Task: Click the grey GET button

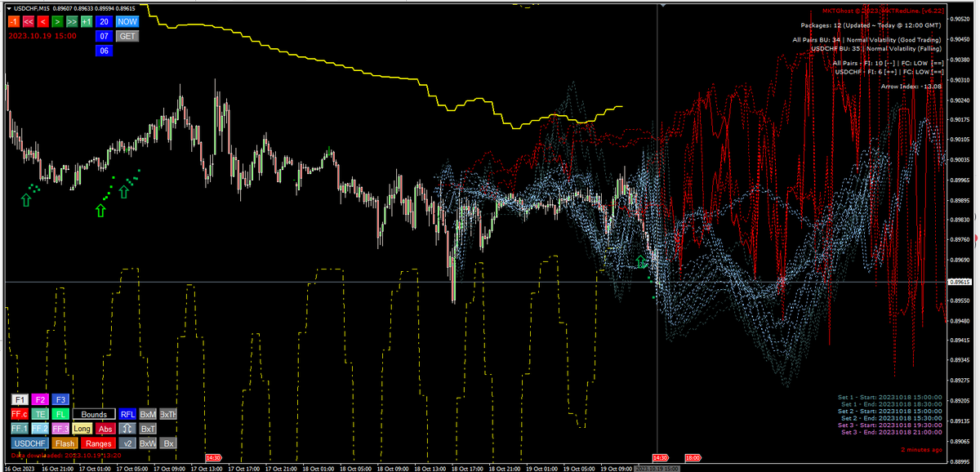Action: 127,36
